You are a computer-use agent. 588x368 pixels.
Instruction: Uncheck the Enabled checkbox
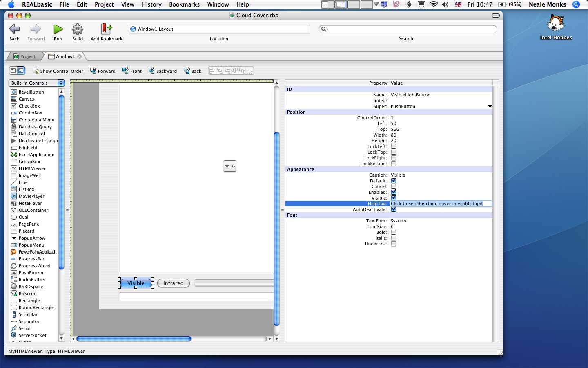click(394, 192)
